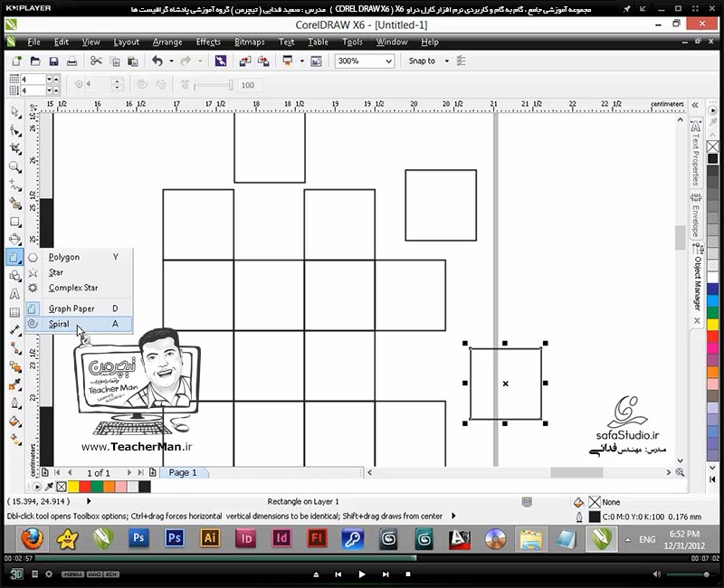Screen dimensions: 724x588
Task: Expand the Undo history dropdown arrow
Action: pyautogui.click(x=171, y=61)
